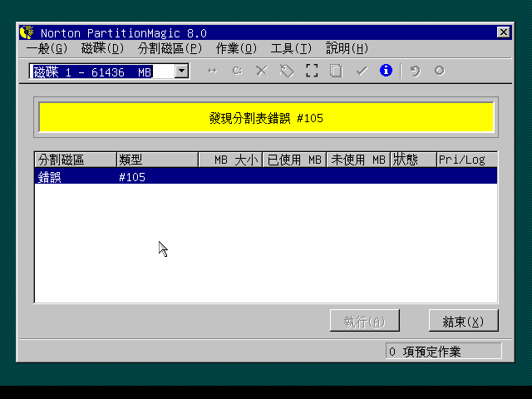Select the 錯誤 #105 row

tap(266, 176)
